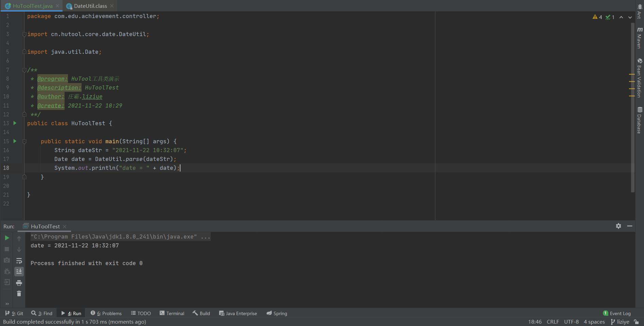Click the @program: Javadoc tag
Image resolution: width=644 pixels, height=326 pixels.
pos(52,79)
